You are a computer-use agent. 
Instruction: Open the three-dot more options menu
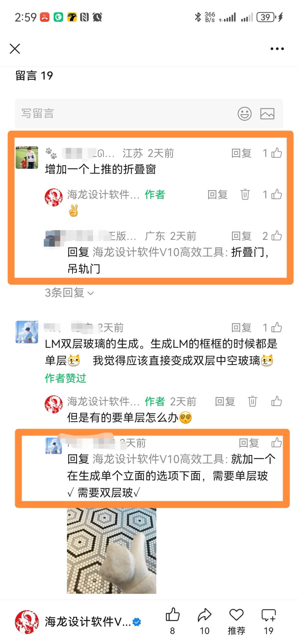click(x=277, y=49)
